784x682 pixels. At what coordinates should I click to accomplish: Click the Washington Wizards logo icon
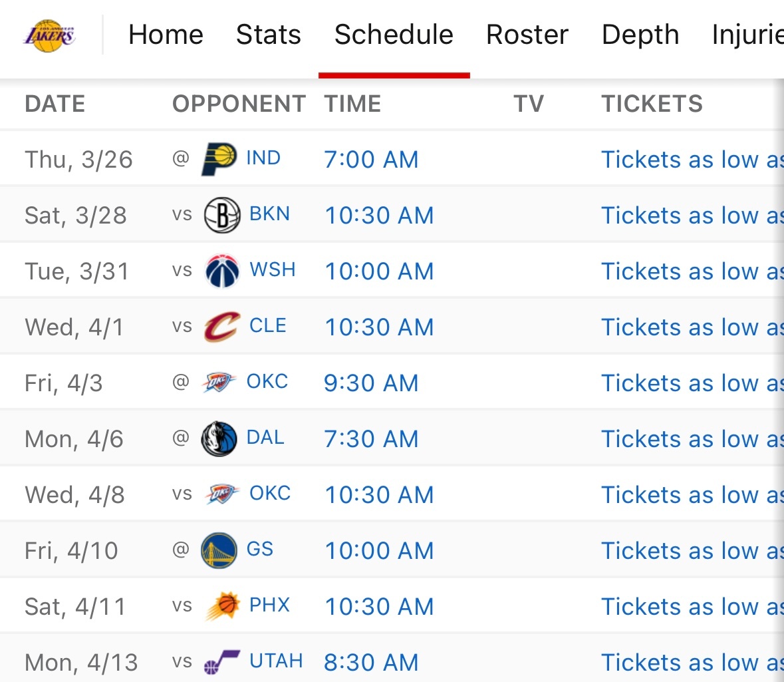(221, 271)
